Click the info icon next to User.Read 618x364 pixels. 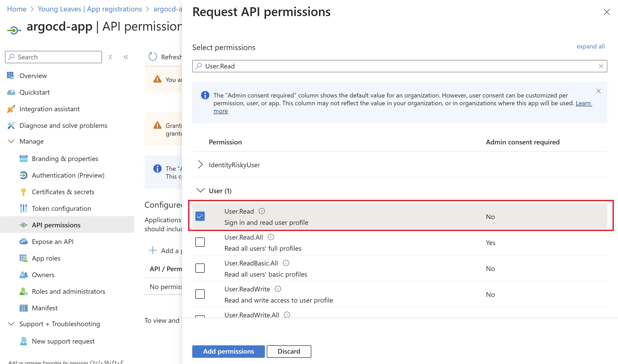point(262,211)
